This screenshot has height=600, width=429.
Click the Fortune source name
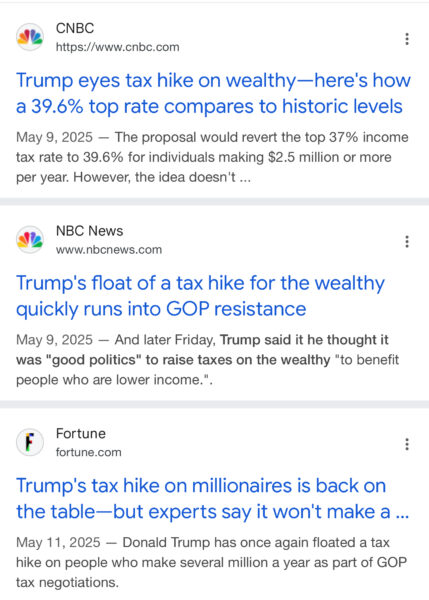pos(80,434)
